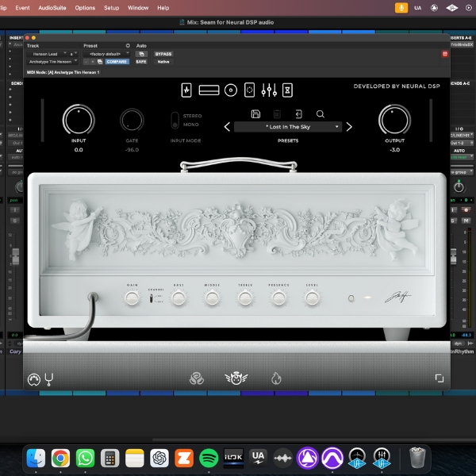Open the graphic EQ sliders section
Image resolution: width=476 pixels, height=476 pixels.
pyautogui.click(x=269, y=90)
